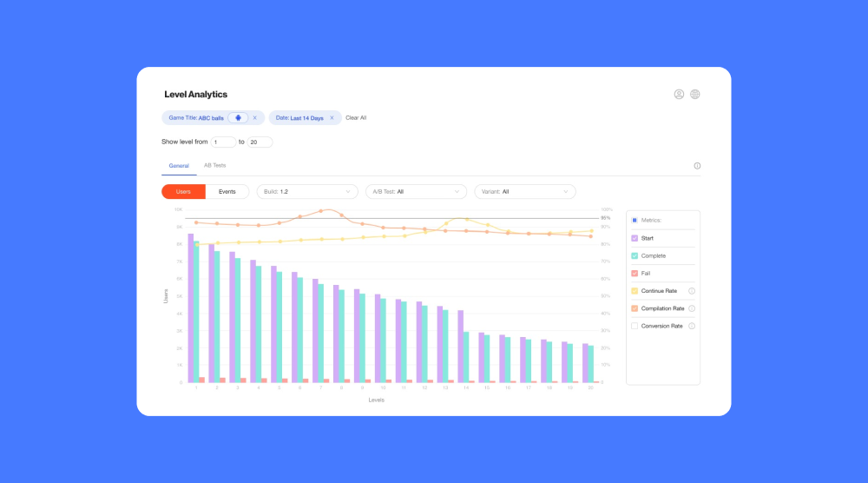Click the globe language icon

click(x=695, y=94)
